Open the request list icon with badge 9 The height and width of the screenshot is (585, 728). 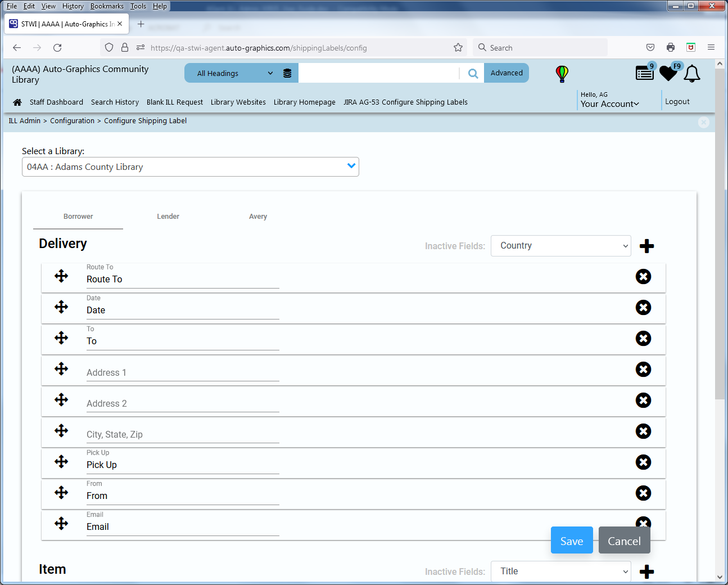tap(645, 73)
